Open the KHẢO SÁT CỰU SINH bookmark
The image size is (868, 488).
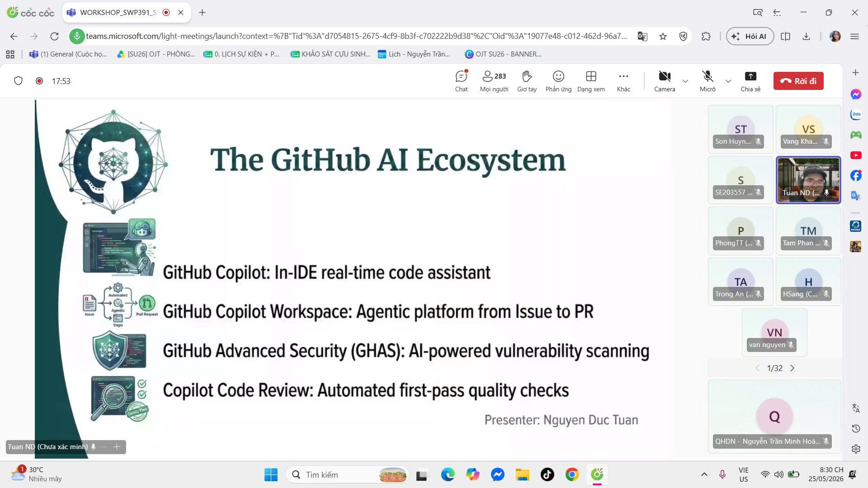[330, 54]
